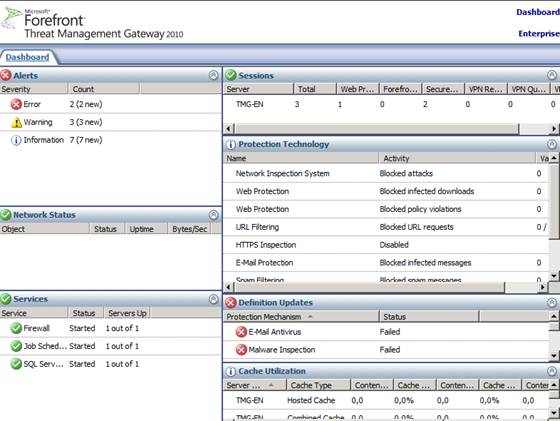Image resolution: width=560 pixels, height=421 pixels.
Task: Click the Information icon in Alerts list
Action: [x=16, y=140]
